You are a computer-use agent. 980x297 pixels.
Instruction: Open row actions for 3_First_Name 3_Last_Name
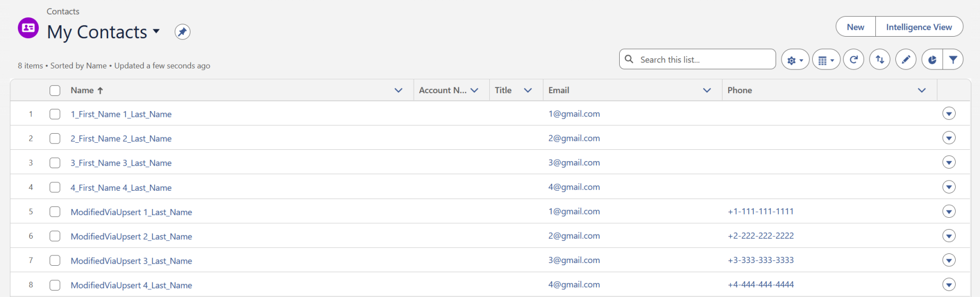949,162
